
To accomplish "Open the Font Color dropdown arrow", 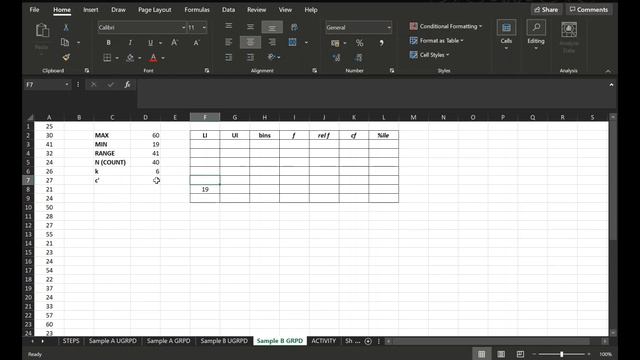I will tap(163, 58).
